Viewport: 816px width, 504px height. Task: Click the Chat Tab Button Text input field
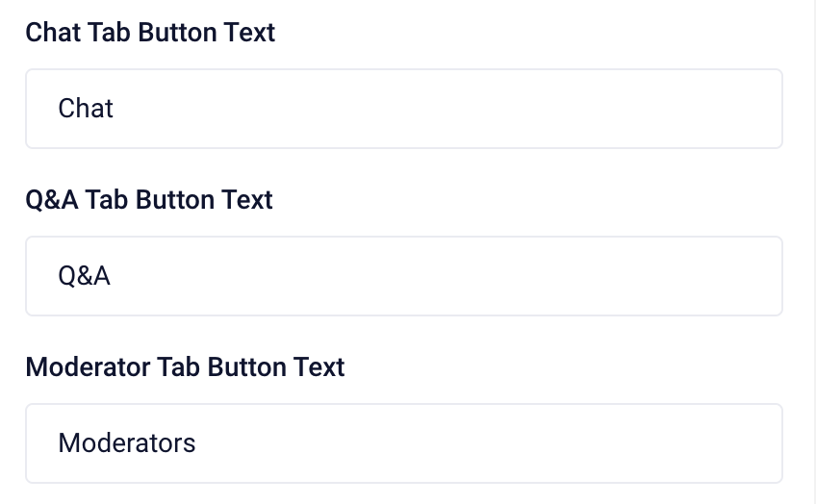[404, 109]
